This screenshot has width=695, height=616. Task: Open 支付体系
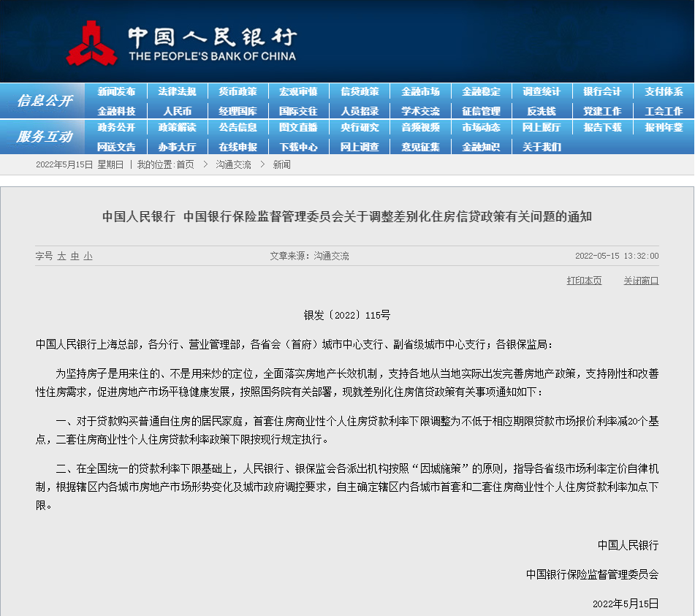(x=664, y=91)
